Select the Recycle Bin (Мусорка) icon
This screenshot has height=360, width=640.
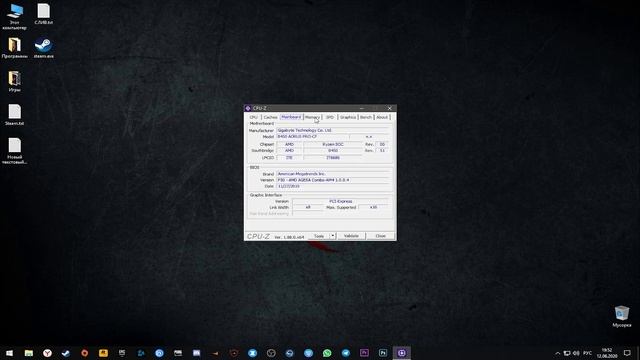point(622,316)
